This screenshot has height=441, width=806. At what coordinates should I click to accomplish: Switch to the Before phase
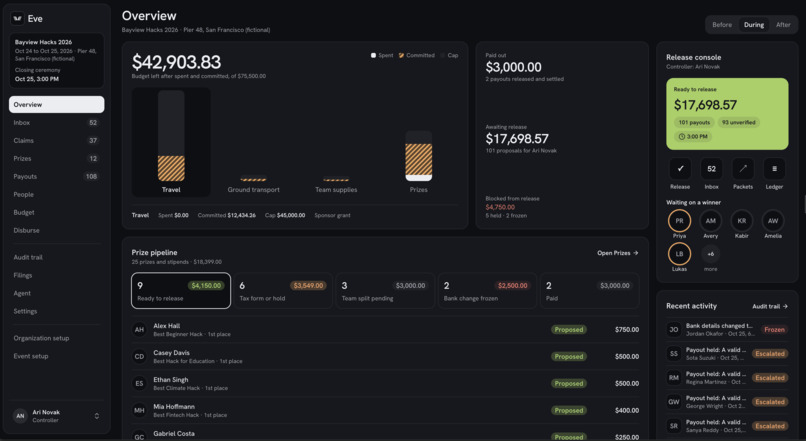coord(722,25)
